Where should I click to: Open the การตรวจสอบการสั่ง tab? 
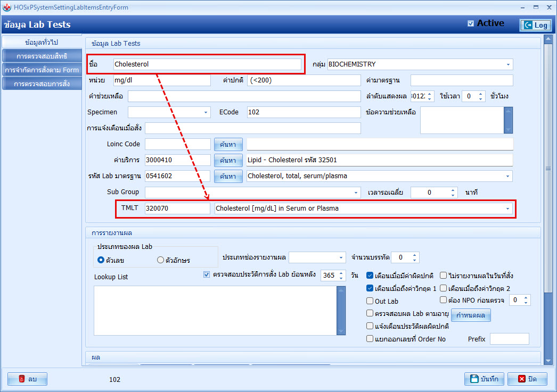tap(42, 84)
